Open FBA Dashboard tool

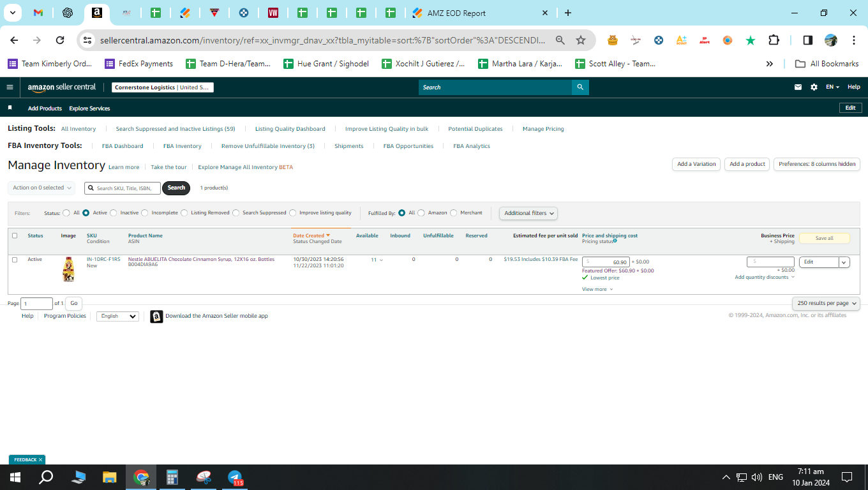tap(123, 146)
